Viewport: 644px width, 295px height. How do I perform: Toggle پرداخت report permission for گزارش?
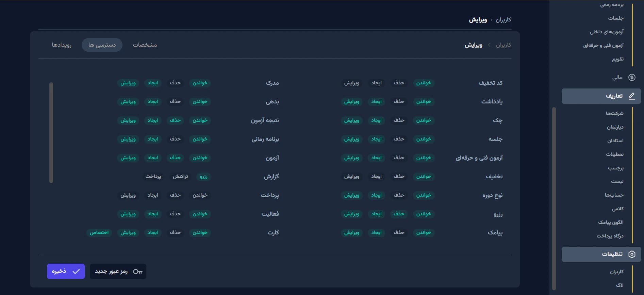[x=153, y=177]
